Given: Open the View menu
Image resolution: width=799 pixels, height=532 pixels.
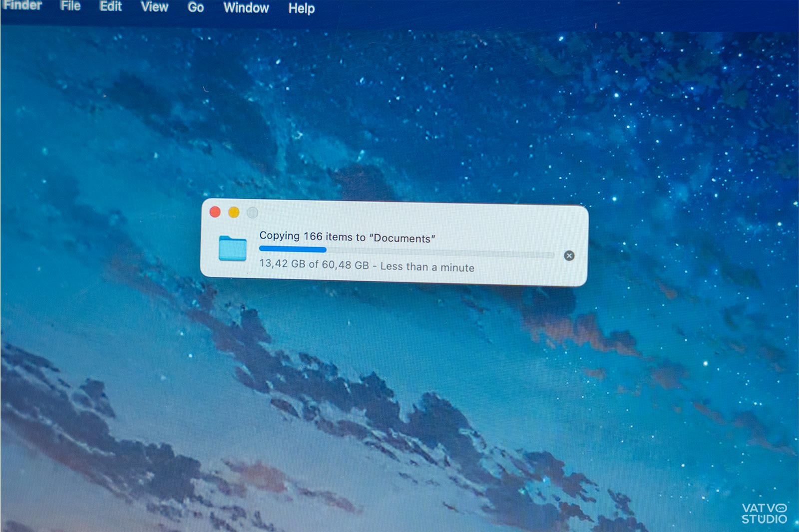Looking at the screenshot, I should 154,7.
